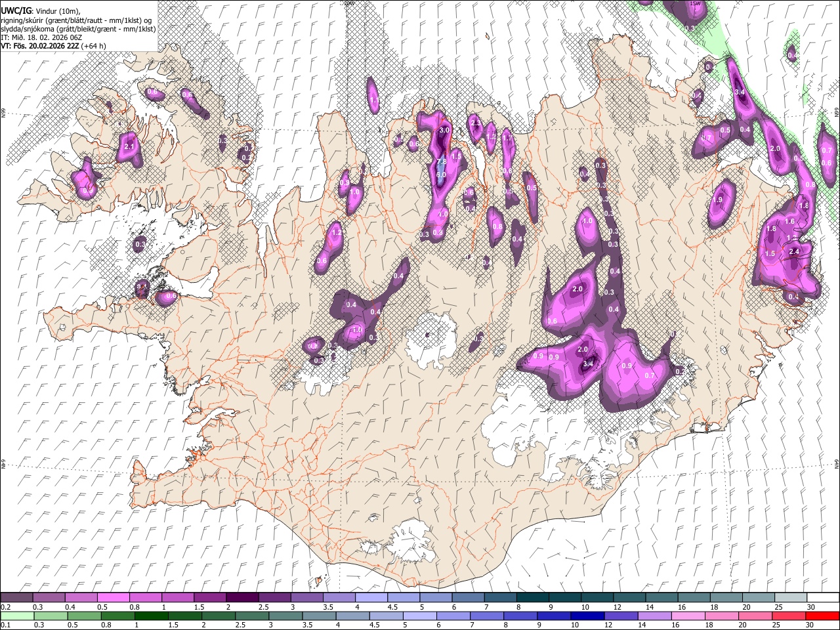Click the 'VT: Fös. 20.02.2026 22Z (+64 h)' line

53,46
